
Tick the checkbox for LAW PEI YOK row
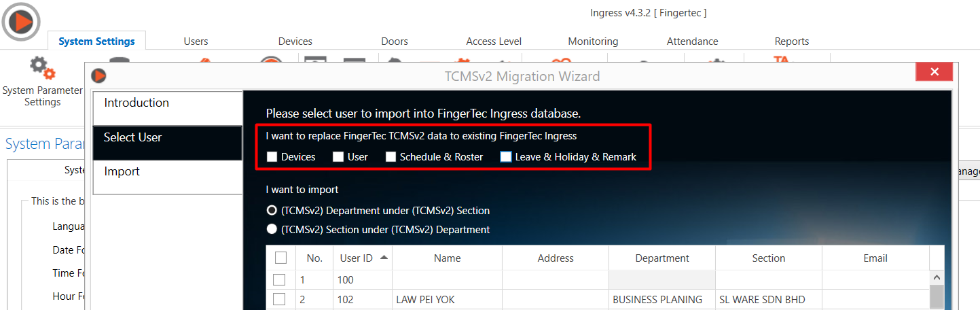pos(279,299)
